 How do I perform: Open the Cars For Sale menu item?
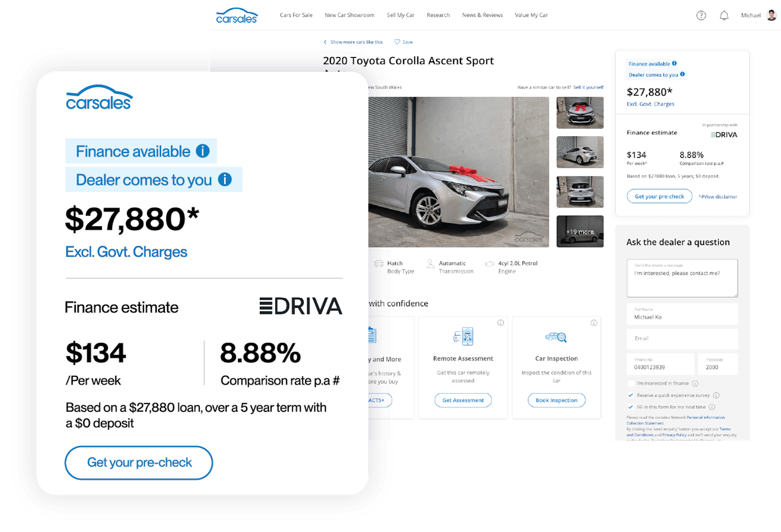coord(295,15)
